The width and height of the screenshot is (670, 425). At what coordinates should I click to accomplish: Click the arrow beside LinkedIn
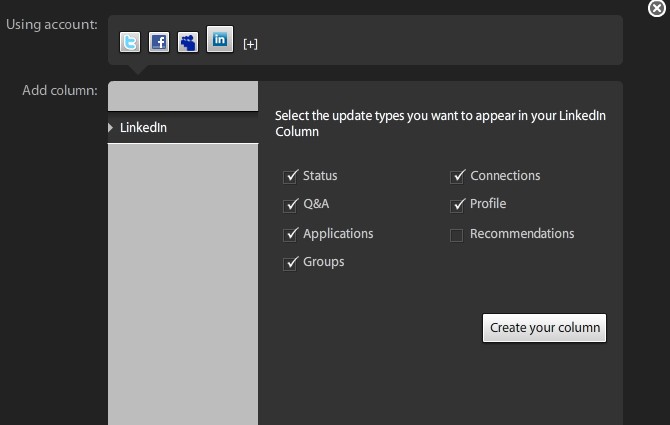(x=111, y=128)
